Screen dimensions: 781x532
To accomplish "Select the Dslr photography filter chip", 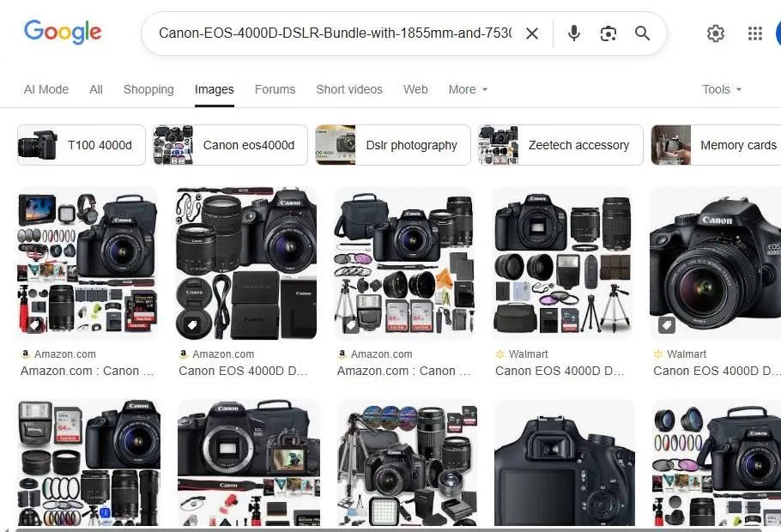I will [392, 145].
